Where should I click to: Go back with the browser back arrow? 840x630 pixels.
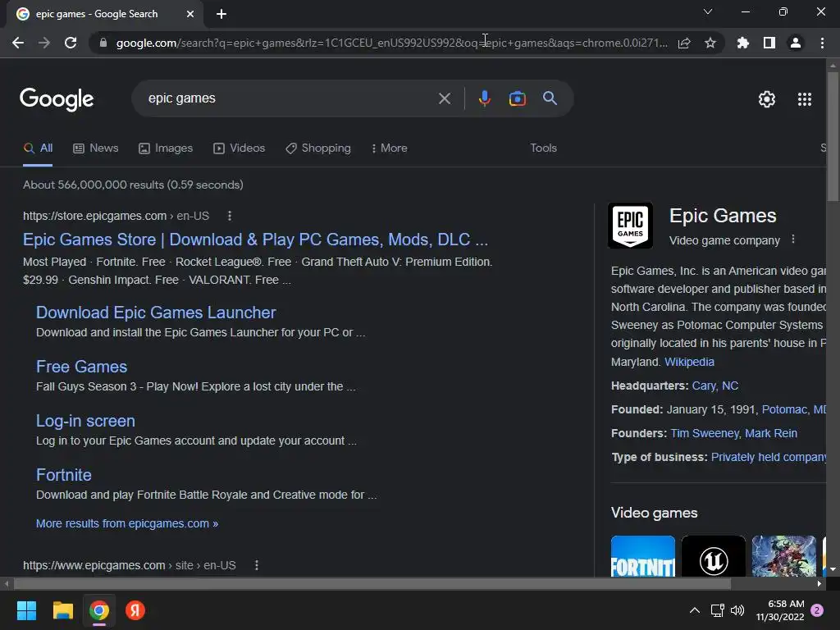click(x=18, y=43)
